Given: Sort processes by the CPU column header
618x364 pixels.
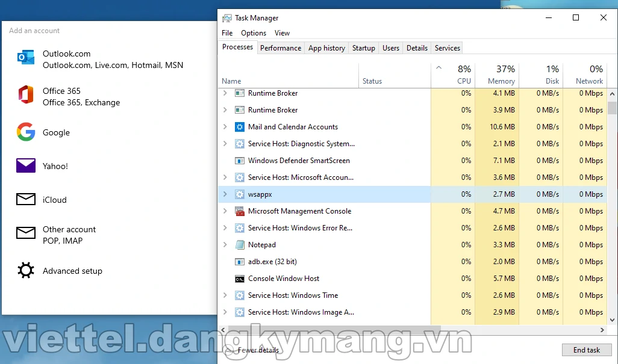Looking at the screenshot, I should [453, 75].
